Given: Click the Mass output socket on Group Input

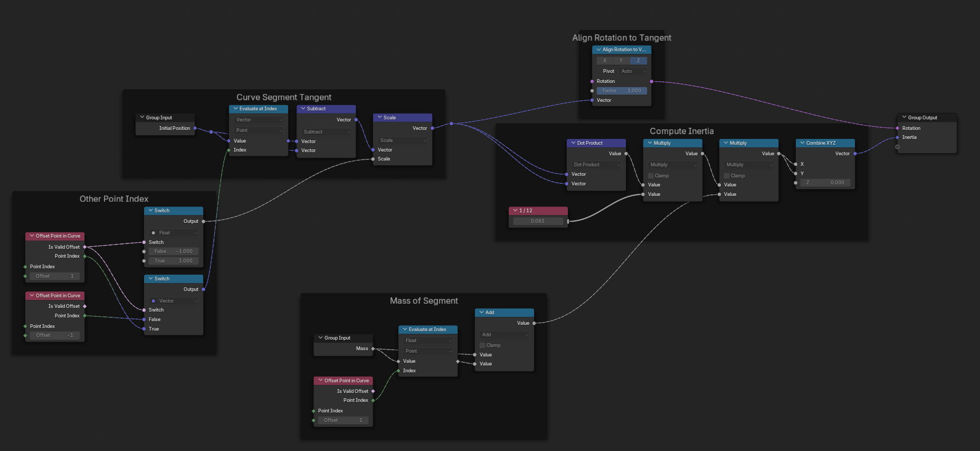Looking at the screenshot, I should point(373,349).
